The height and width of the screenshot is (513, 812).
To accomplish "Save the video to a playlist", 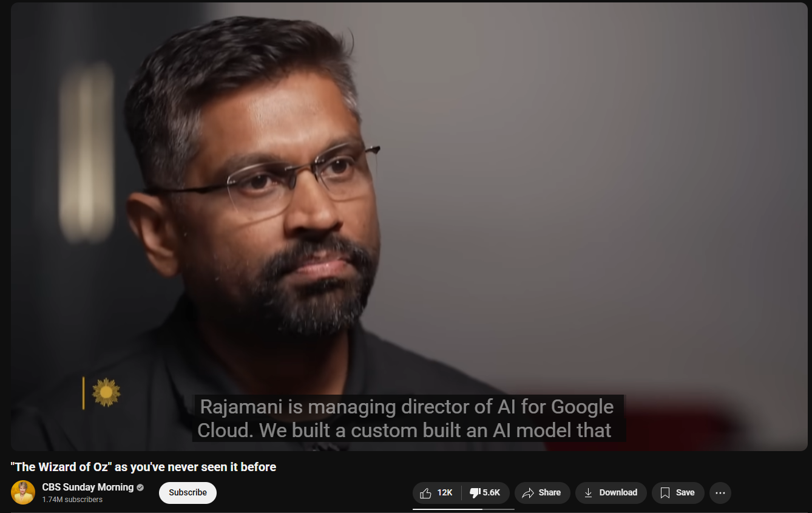I will 677,492.
